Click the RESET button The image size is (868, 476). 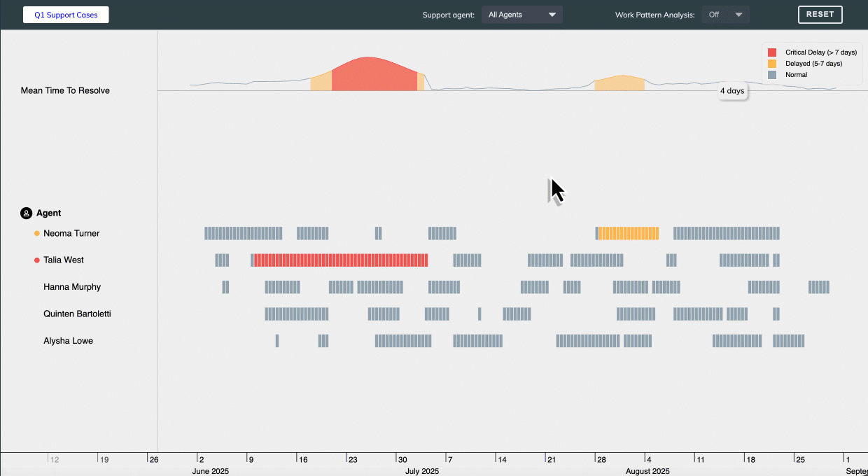(x=820, y=14)
